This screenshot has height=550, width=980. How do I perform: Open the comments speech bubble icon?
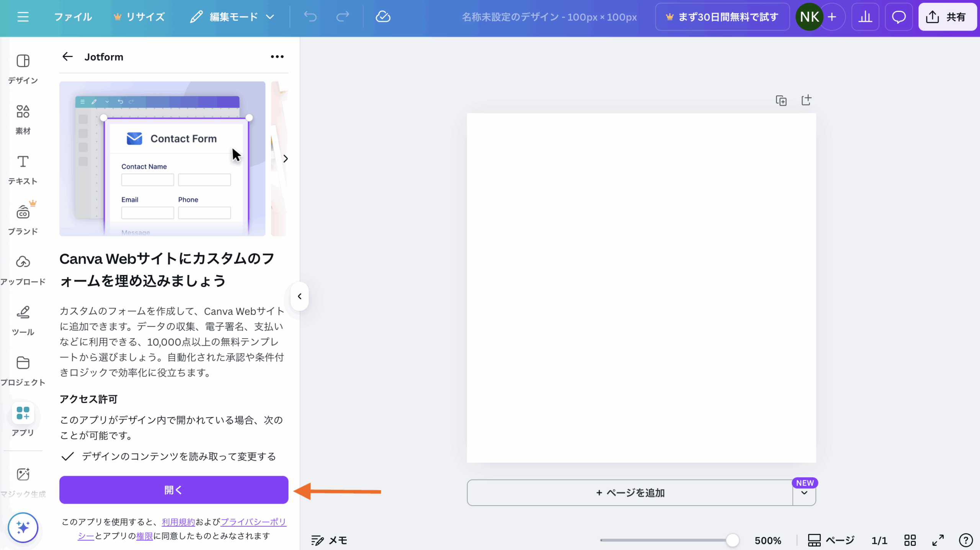coord(899,17)
